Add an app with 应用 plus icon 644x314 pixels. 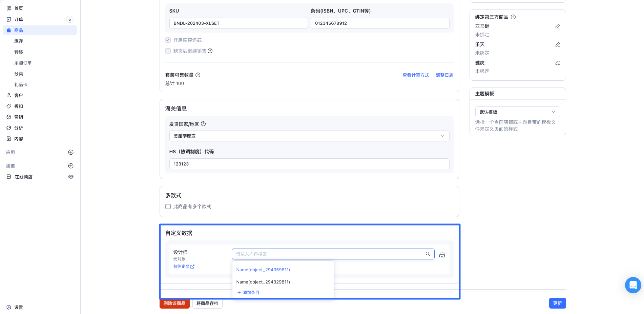tap(71, 152)
